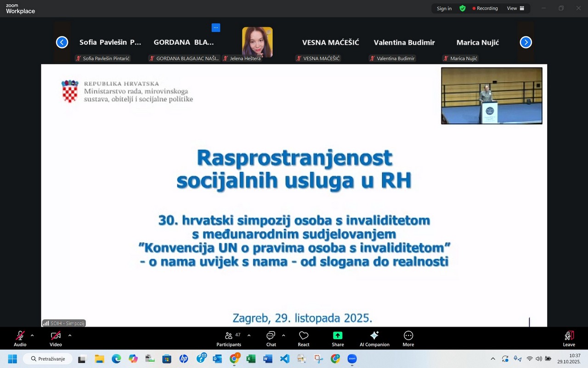Open Excel from the taskbar
This screenshot has height=368, width=588.
250,358
